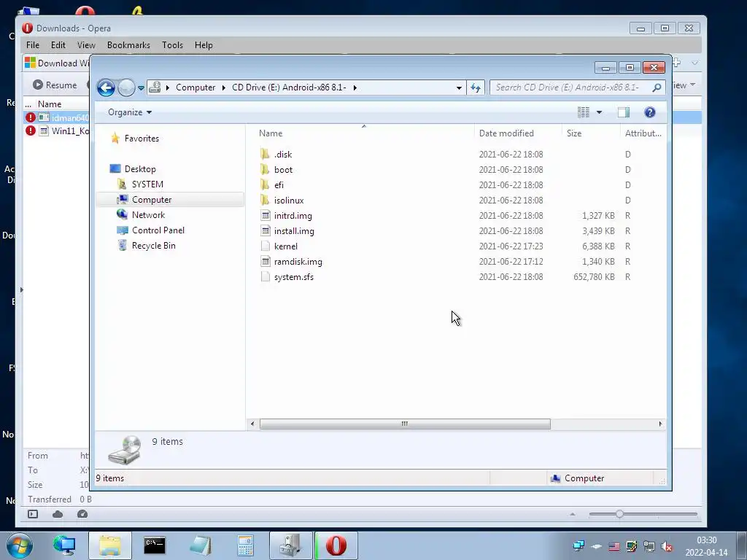
Task: Open SYSTEM user folder in sidebar
Action: point(147,184)
